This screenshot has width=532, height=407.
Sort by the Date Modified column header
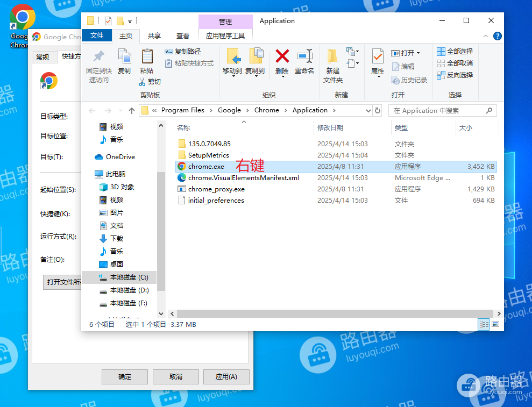[352, 128]
